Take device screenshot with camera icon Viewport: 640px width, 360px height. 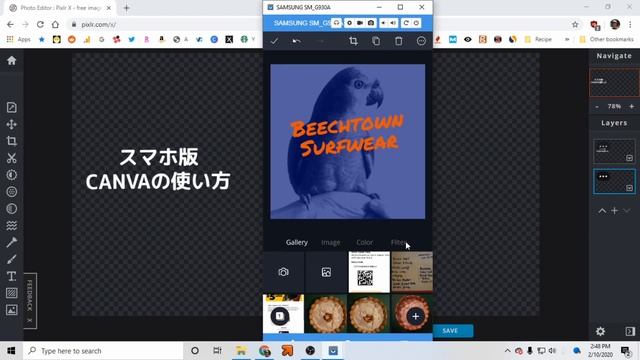pos(371,23)
